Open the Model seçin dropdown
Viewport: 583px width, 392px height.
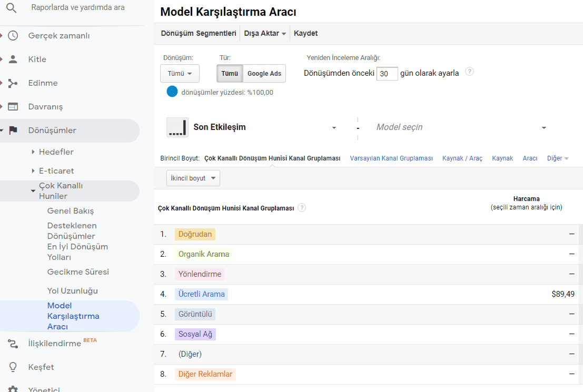click(461, 127)
